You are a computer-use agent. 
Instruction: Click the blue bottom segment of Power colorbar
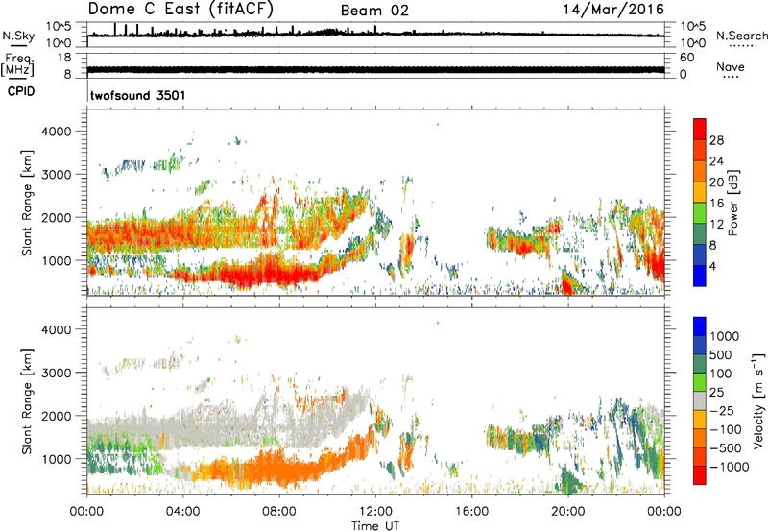point(700,277)
